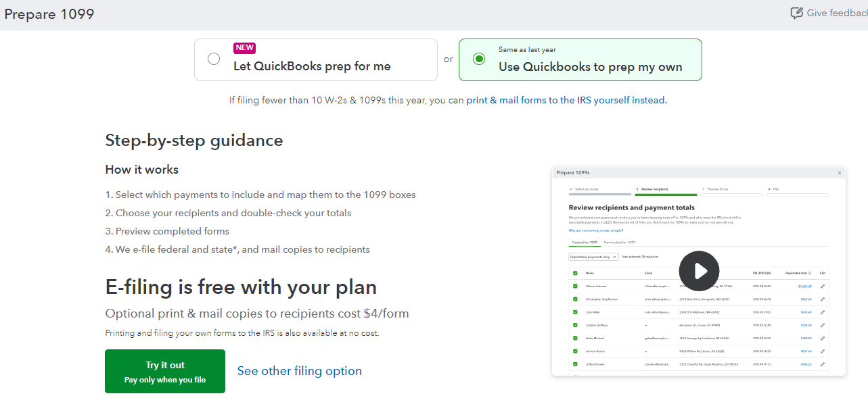Select the Use Quickbooks to prep my own option
Image resolution: width=868 pixels, height=398 pixels.
pyautogui.click(x=479, y=59)
